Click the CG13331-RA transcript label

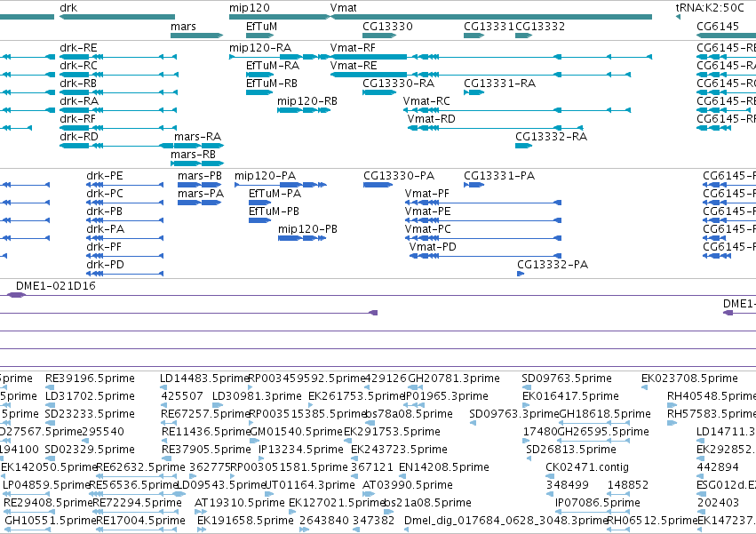499,84
